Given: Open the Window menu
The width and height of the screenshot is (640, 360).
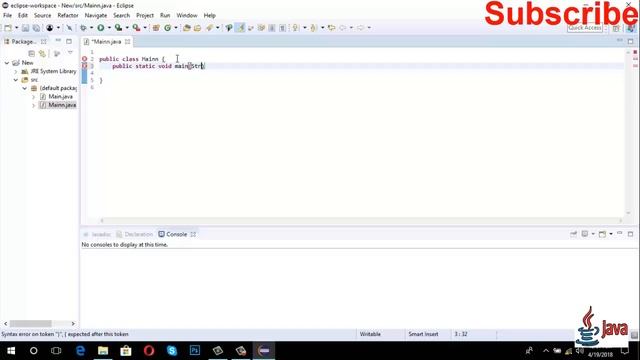Looking at the screenshot, I should [187, 16].
